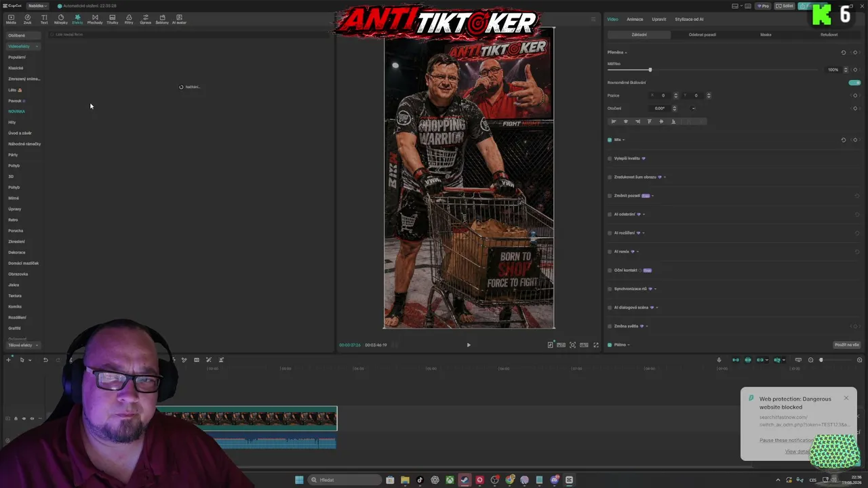This screenshot has height=488, width=868.
Task: Open the AI avatar panel
Action: click(179, 19)
